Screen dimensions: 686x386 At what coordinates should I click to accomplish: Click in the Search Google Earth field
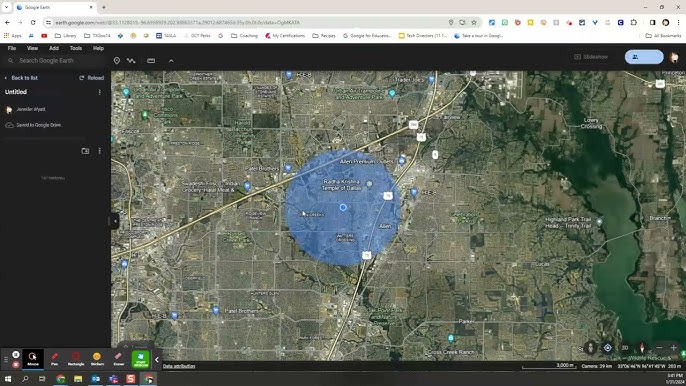pyautogui.click(x=55, y=60)
